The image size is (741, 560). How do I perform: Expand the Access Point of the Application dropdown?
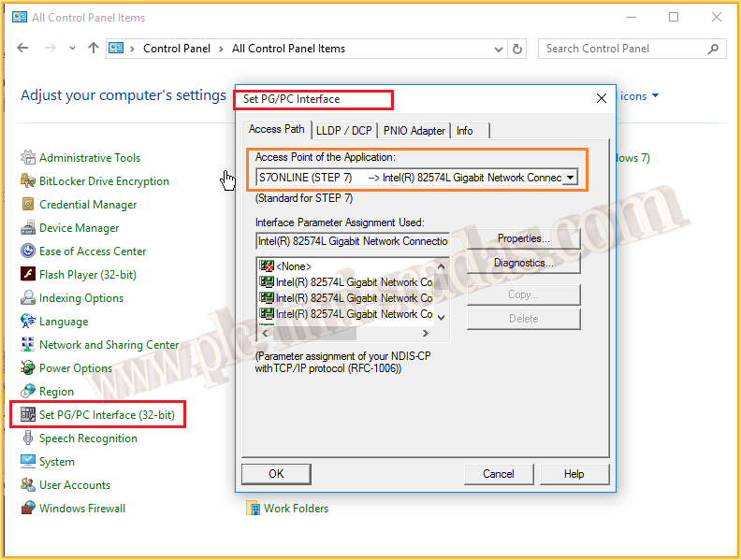(570, 177)
